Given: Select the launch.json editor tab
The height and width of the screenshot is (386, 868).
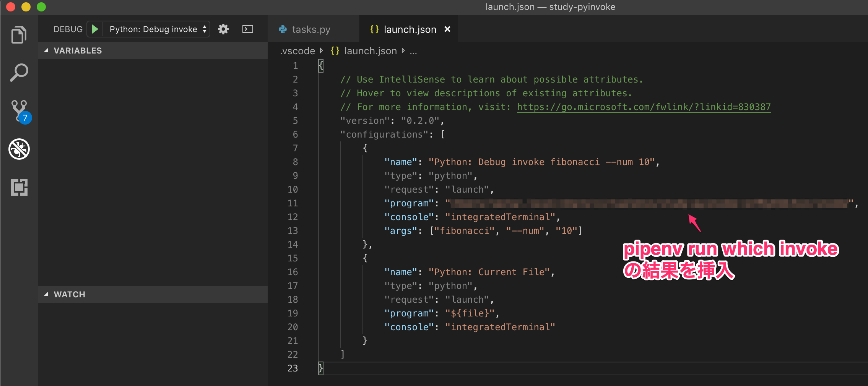Looking at the screenshot, I should click(x=410, y=29).
